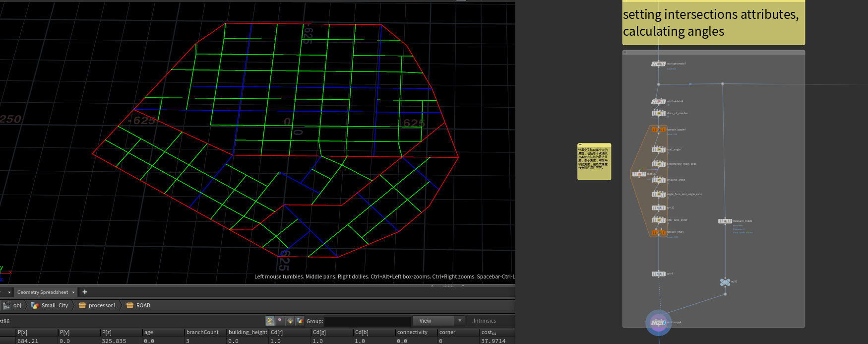Add a new pane tab
The height and width of the screenshot is (344, 868).
85,292
